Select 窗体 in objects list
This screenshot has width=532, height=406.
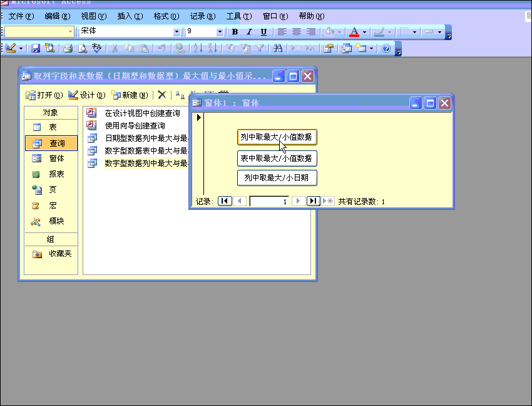pos(51,159)
